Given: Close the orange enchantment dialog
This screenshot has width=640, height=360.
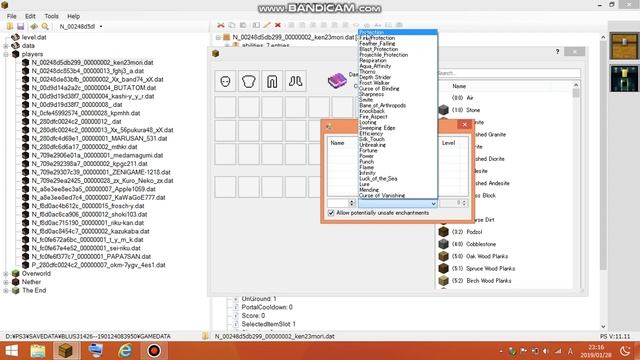Looking at the screenshot, I should (x=464, y=124).
